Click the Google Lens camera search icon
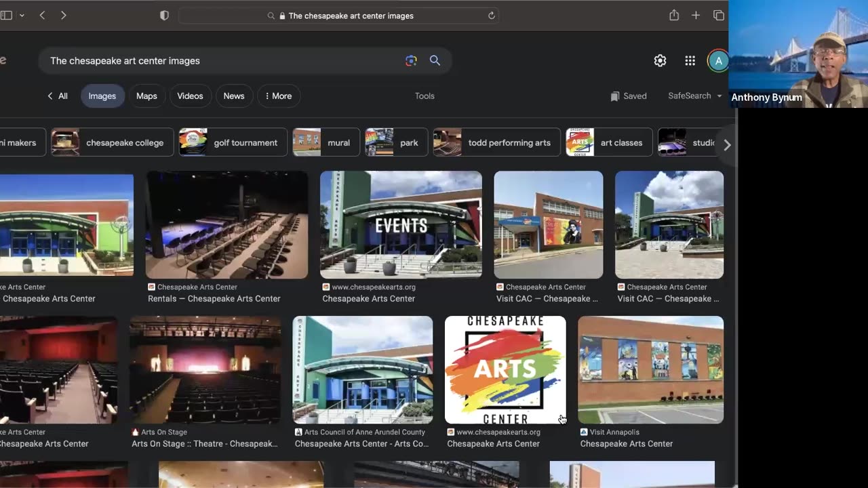 [411, 61]
